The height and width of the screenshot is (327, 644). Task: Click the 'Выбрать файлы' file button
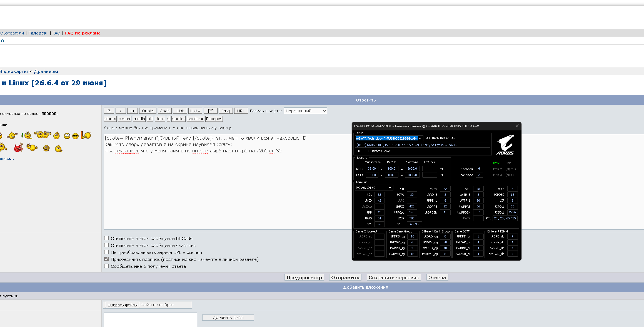123,305
